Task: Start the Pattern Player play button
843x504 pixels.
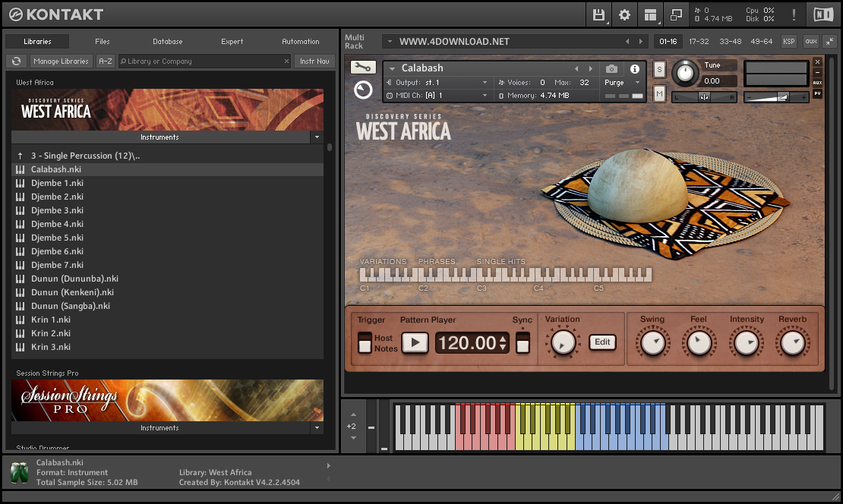Action: click(415, 343)
